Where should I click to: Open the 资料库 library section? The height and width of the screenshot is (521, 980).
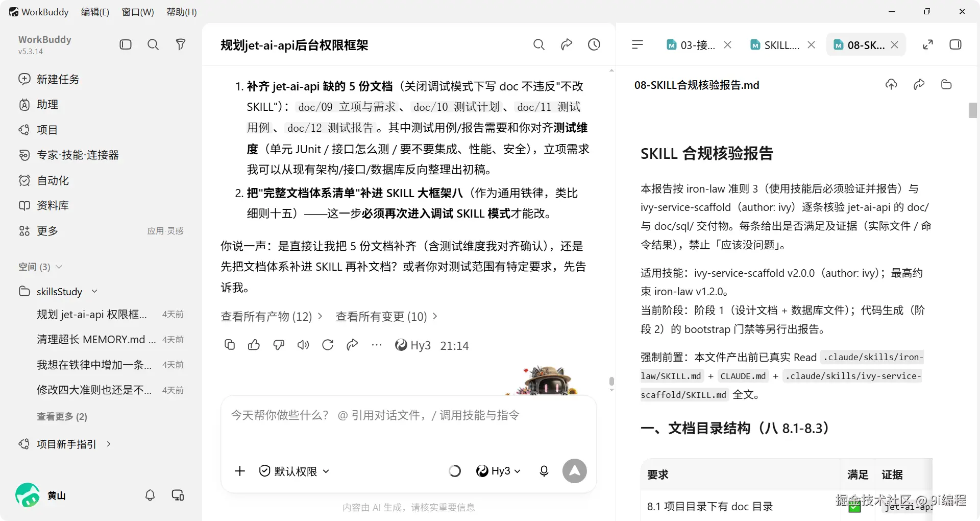click(44, 205)
